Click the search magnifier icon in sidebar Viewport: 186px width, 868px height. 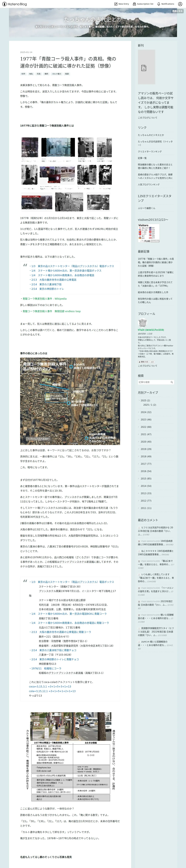click(172, 382)
